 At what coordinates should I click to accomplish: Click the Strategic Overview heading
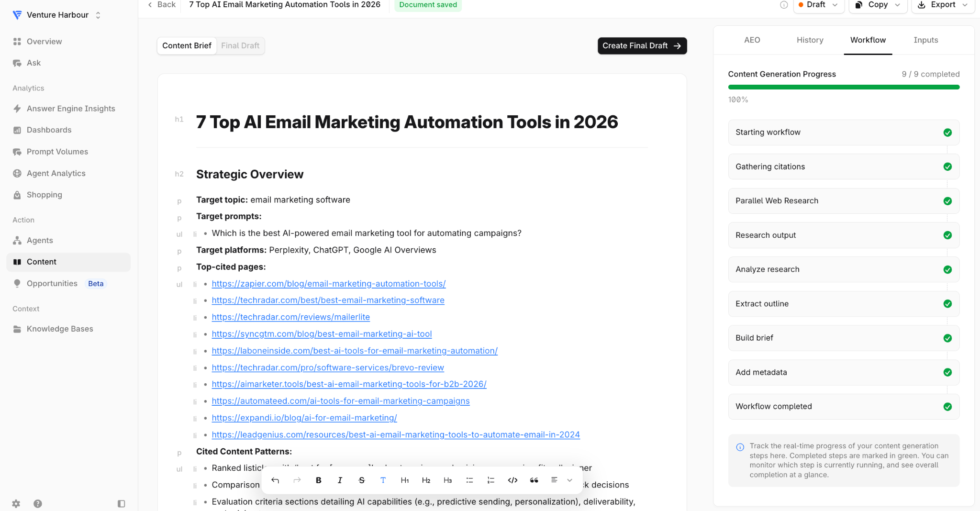[x=250, y=174]
